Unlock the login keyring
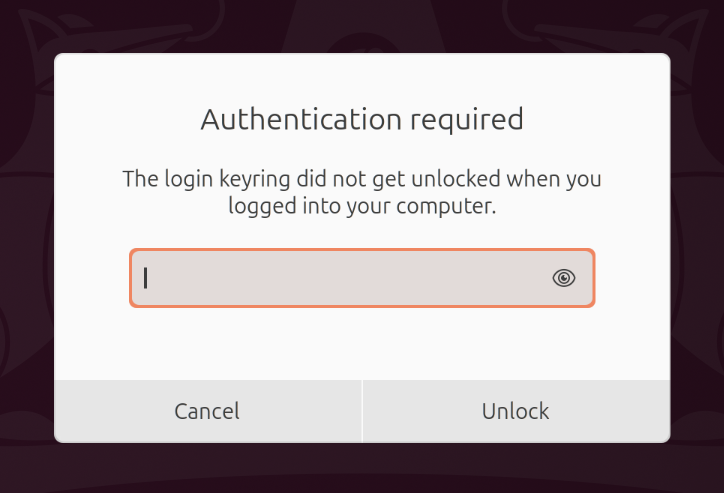 click(515, 411)
